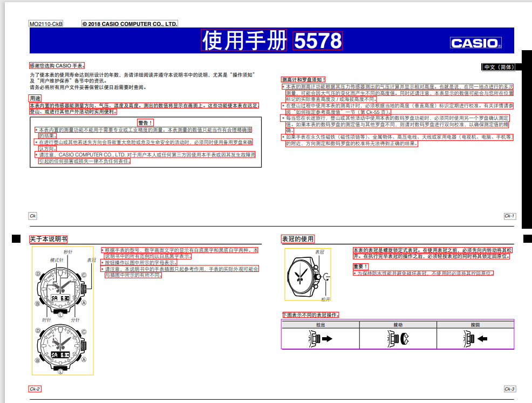Click the 关于本说明书 section heading
Image resolution: width=532 pixels, height=403 pixels.
(x=48, y=239)
